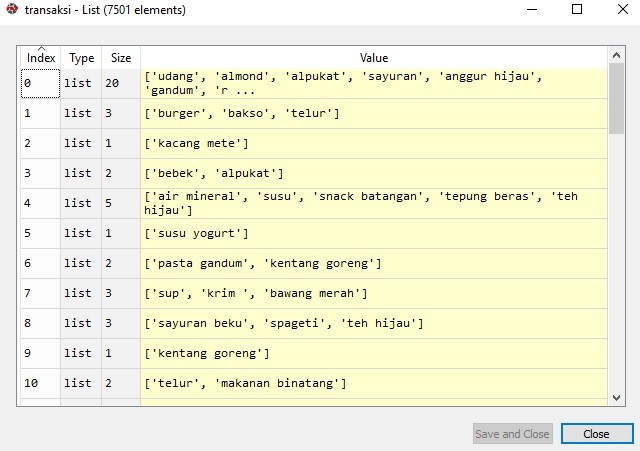Click the Size column header
The image size is (640, 451).
click(x=121, y=58)
